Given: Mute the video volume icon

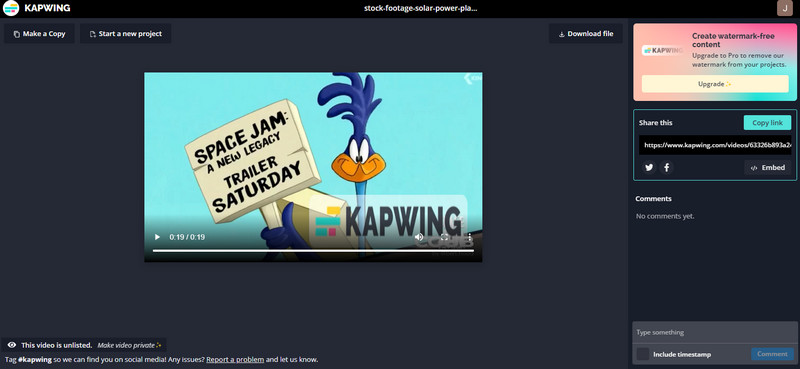Looking at the screenshot, I should point(419,237).
